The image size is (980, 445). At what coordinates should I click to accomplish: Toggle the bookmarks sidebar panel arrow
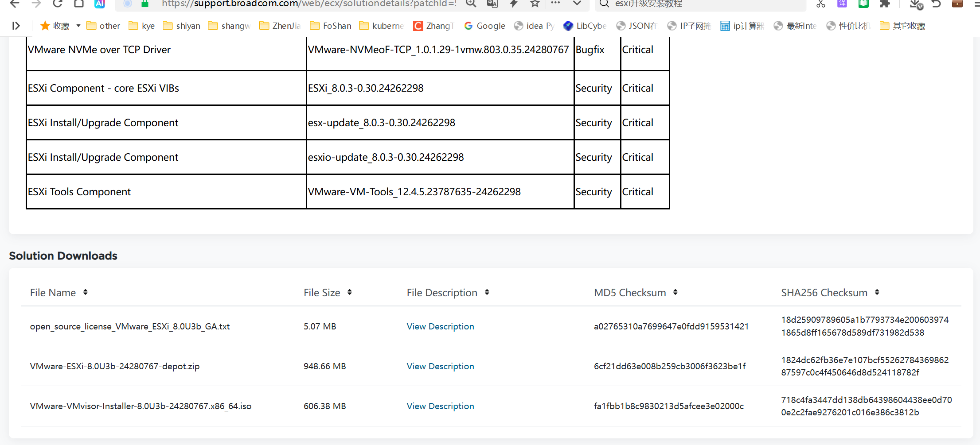point(16,26)
